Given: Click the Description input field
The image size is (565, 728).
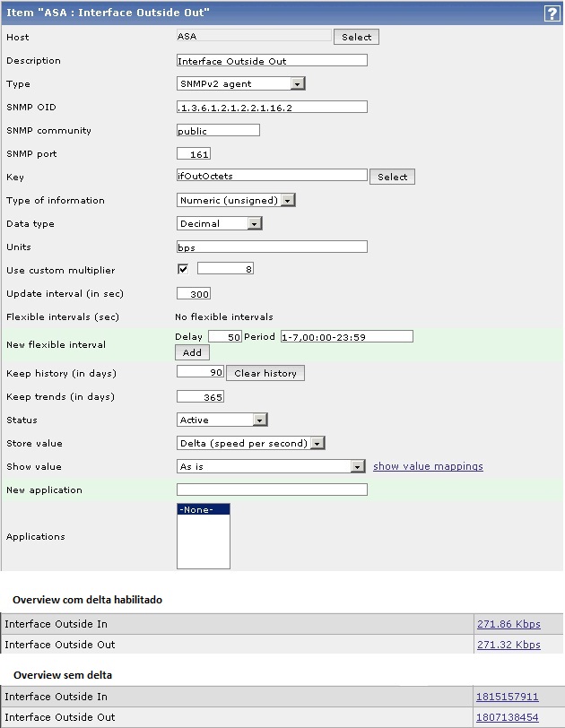Looking at the screenshot, I should pos(272,60).
